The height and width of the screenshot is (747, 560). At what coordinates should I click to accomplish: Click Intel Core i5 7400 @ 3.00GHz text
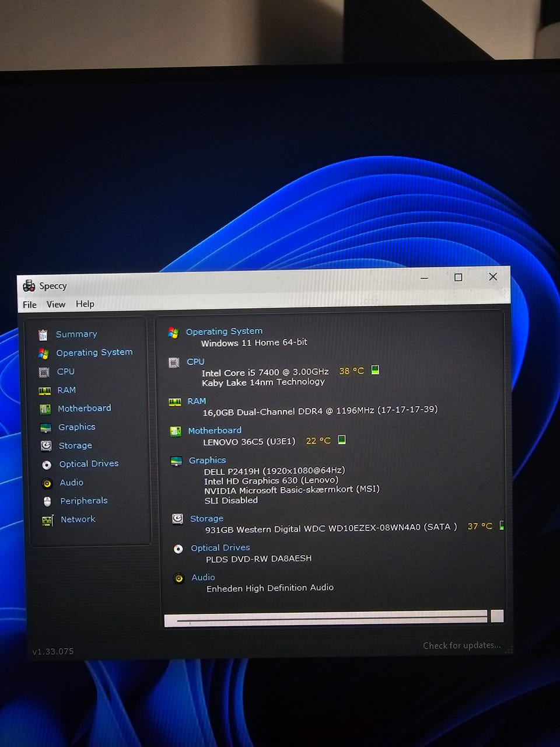point(265,372)
